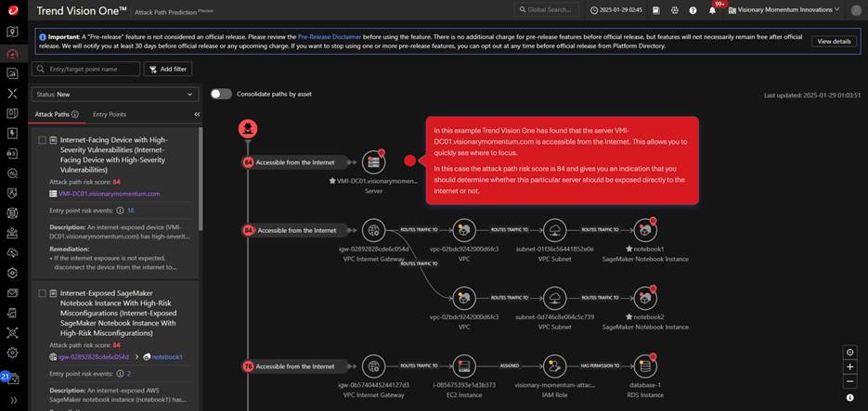Open the cloud sidebar icon

(13, 252)
